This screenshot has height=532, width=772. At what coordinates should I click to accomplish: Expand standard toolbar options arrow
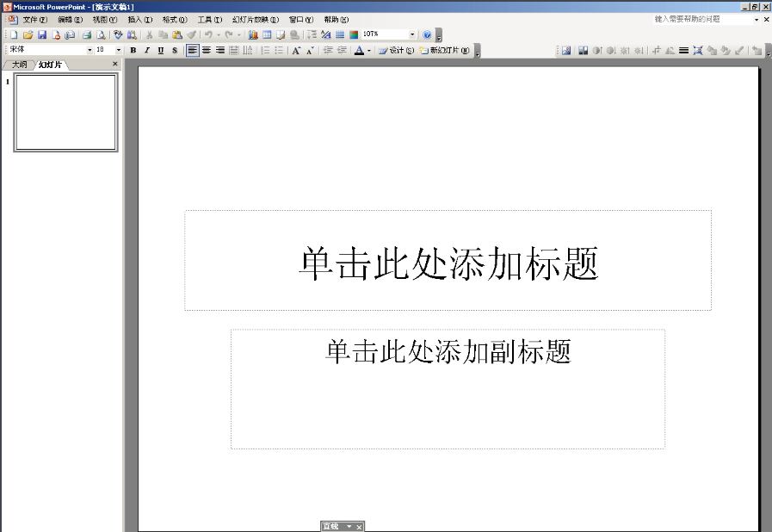coord(439,36)
